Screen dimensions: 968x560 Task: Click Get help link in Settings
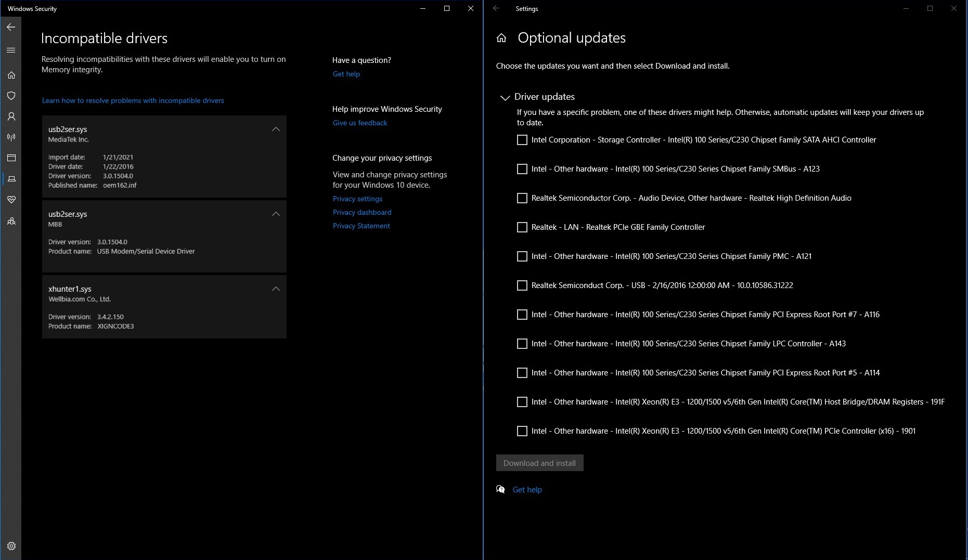click(x=527, y=489)
